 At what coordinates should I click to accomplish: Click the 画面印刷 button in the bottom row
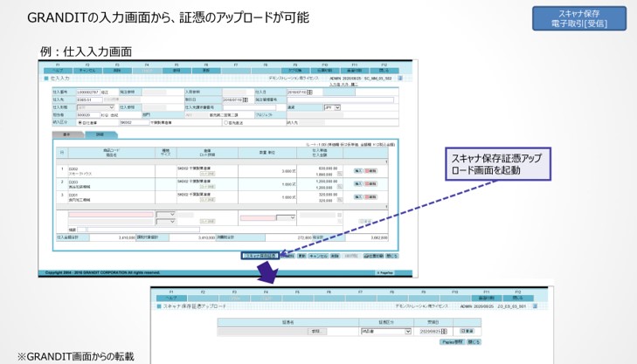(x=373, y=256)
